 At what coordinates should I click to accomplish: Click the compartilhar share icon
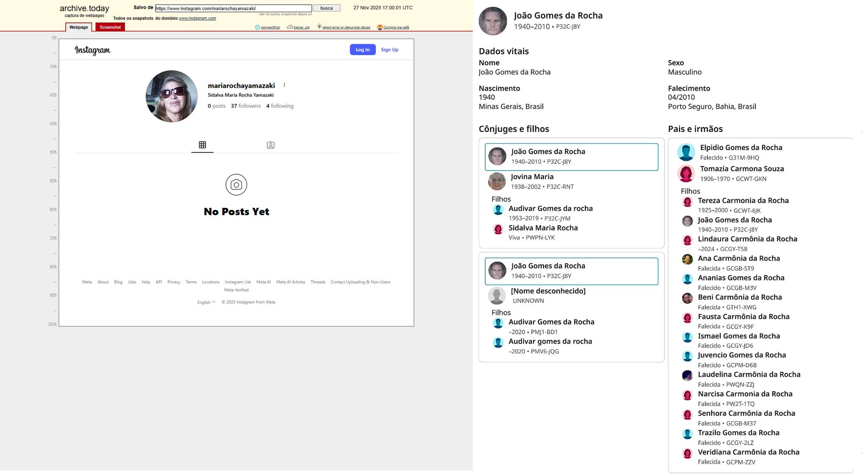(257, 27)
